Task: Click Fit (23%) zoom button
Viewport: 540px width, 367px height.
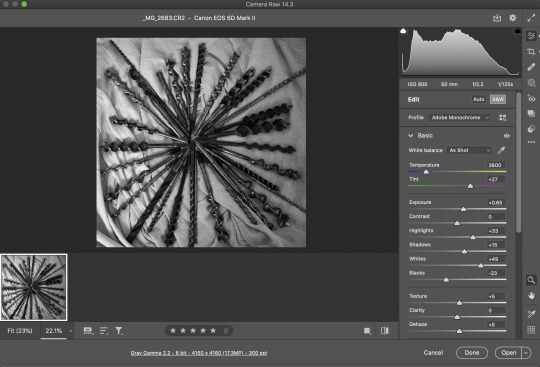Action: click(x=20, y=331)
